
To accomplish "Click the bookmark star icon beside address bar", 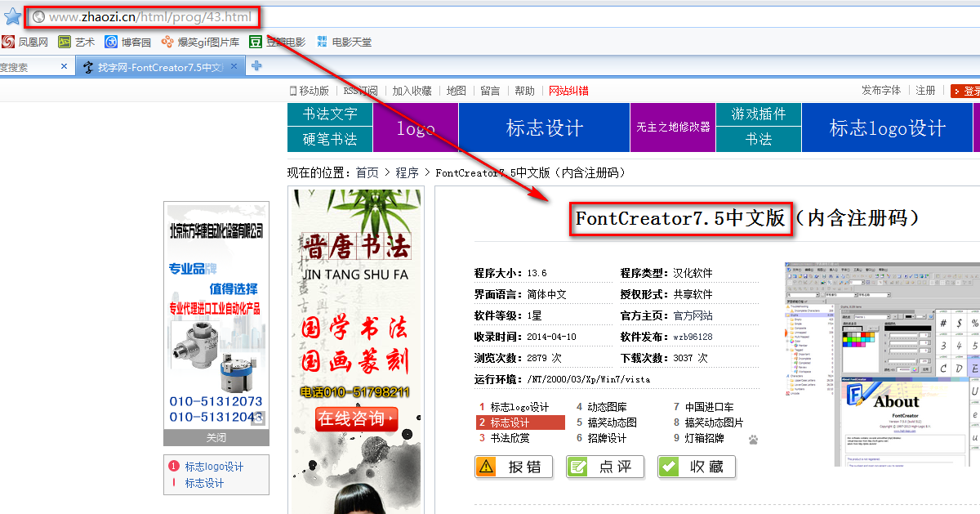I will pos(12,16).
